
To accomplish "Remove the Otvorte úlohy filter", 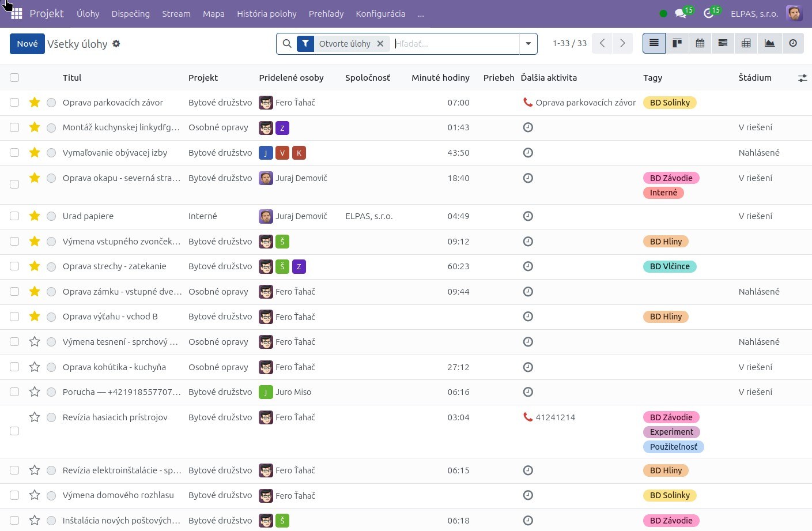I will click(380, 44).
